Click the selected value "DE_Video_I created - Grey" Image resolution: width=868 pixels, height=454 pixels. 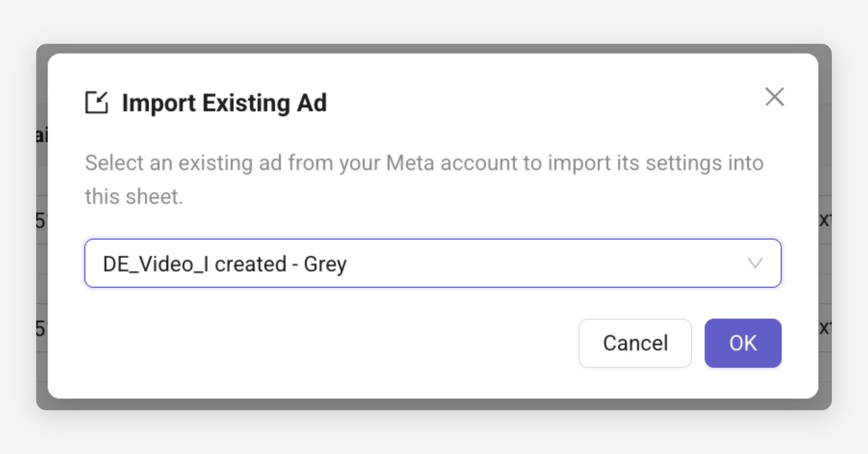pos(225,264)
